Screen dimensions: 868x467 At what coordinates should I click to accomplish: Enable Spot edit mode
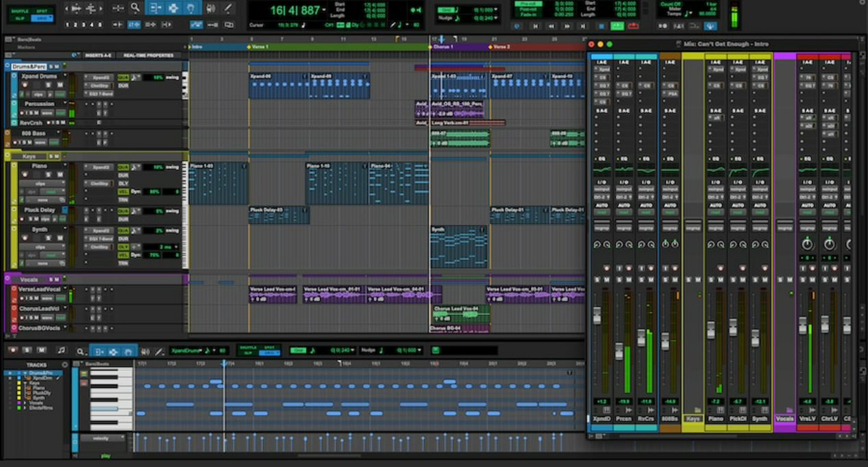[x=41, y=11]
